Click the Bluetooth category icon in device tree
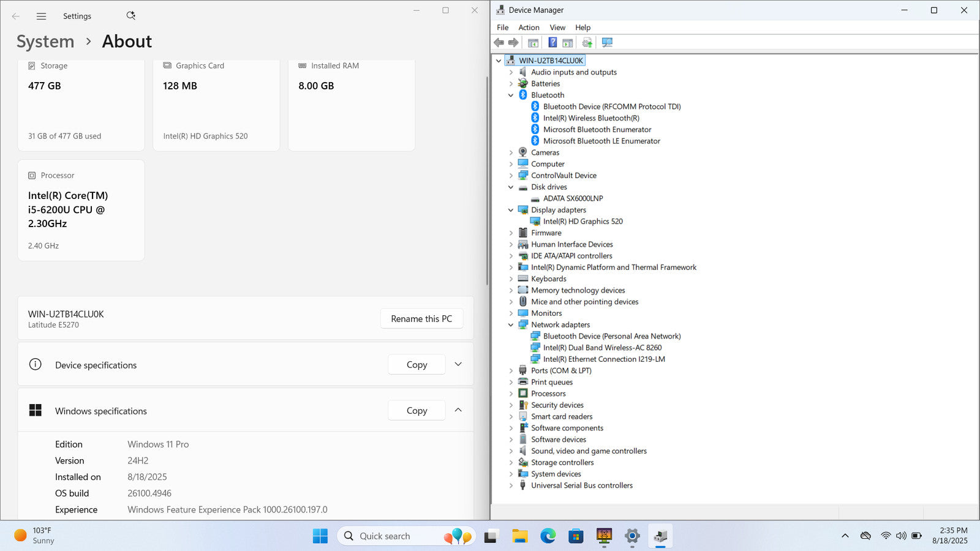Screen dimensions: 980x551 [523, 95]
